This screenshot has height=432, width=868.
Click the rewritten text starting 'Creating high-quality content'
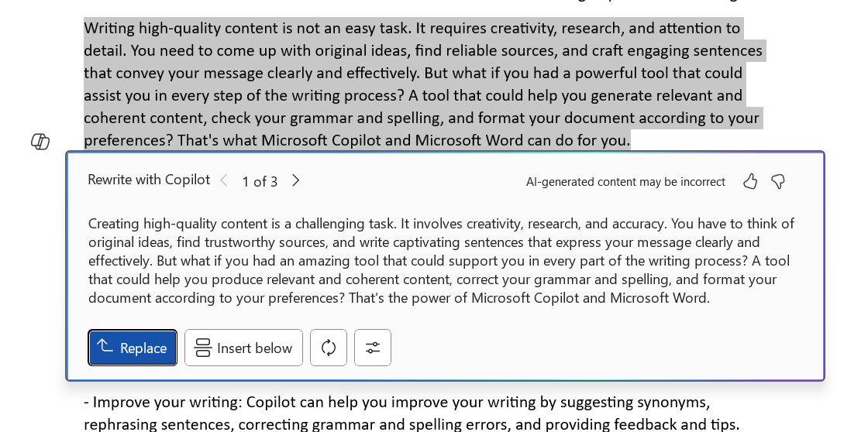tap(441, 261)
